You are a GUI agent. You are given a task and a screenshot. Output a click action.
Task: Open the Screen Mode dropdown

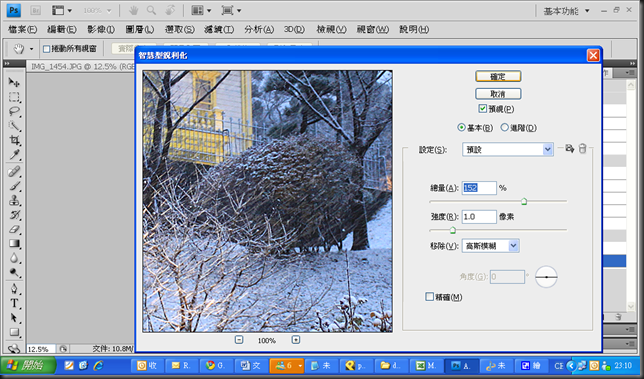[231, 11]
